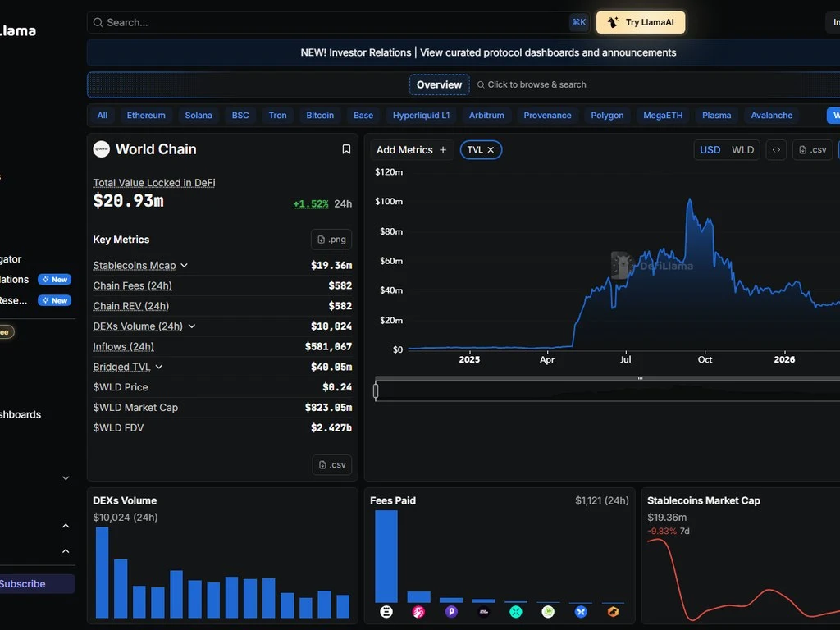840x630 pixels.
Task: Download chart data .csv button
Action: click(x=813, y=150)
